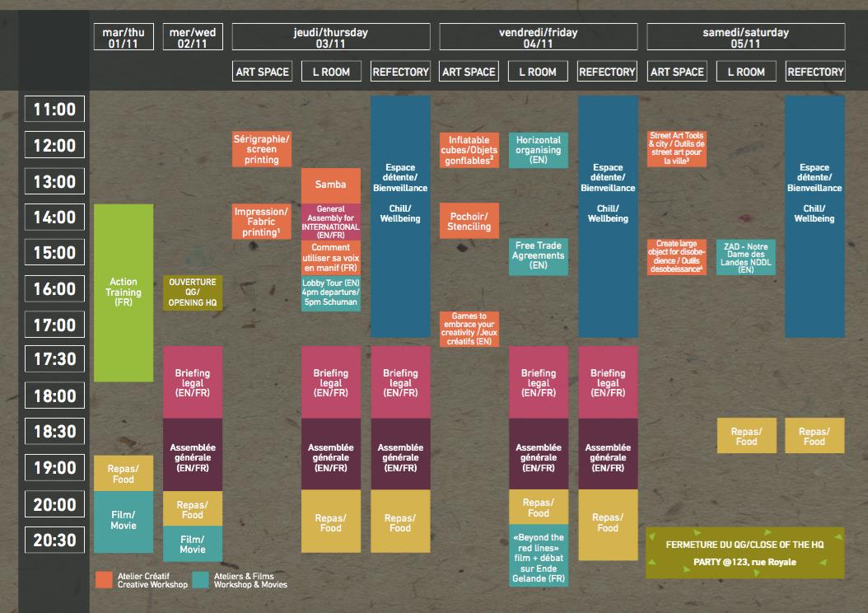This screenshot has width=868, height=613.
Task: Click Games to embrace your creativity block
Action: click(x=469, y=329)
